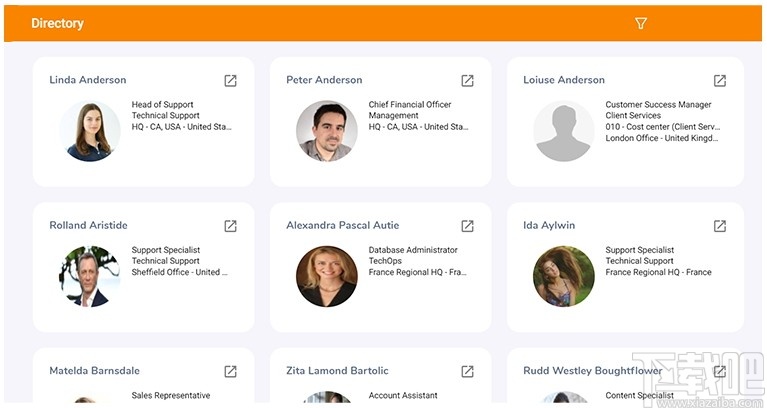Screen dimensions: 767x408
Task: Open Alexandra Pascal Autie's external link icon
Action: (x=467, y=226)
